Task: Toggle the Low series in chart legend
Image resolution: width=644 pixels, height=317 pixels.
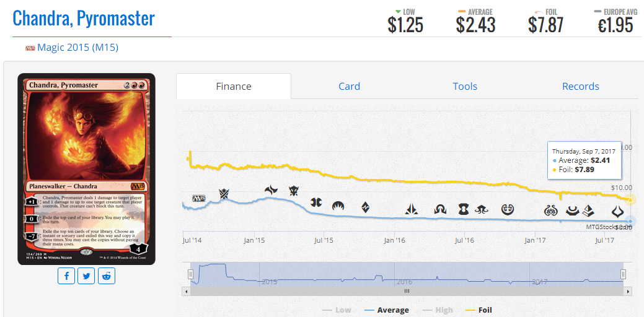Action: 337,310
